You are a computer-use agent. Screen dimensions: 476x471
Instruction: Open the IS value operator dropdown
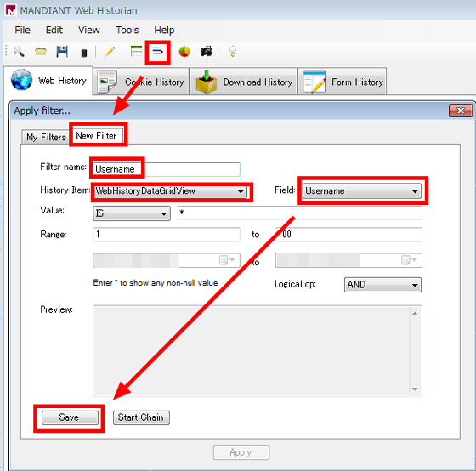click(132, 213)
